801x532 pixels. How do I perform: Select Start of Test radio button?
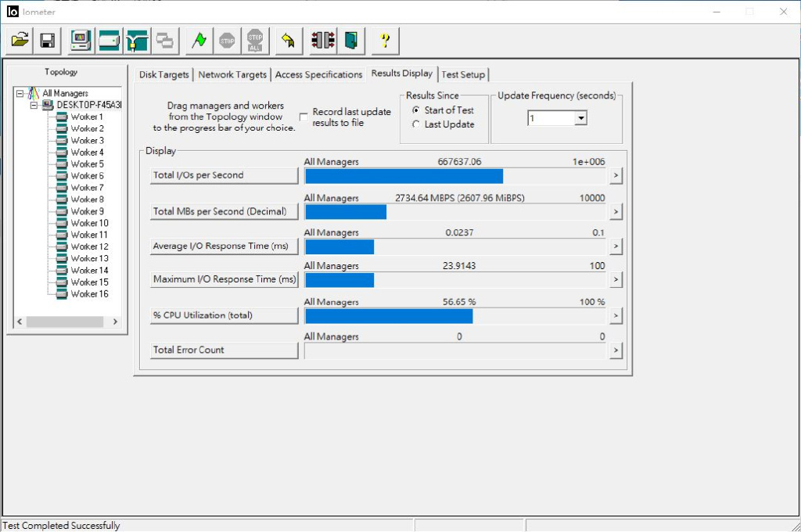(x=416, y=110)
